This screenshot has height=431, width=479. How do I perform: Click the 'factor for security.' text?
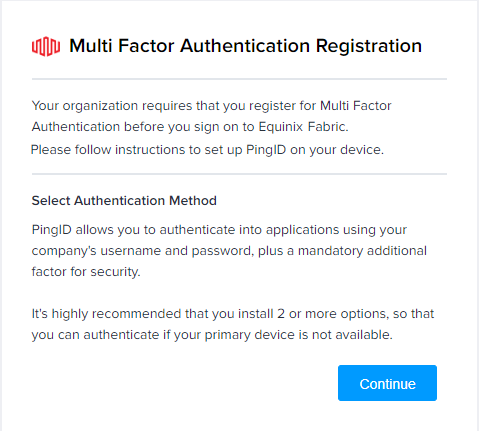click(x=86, y=272)
